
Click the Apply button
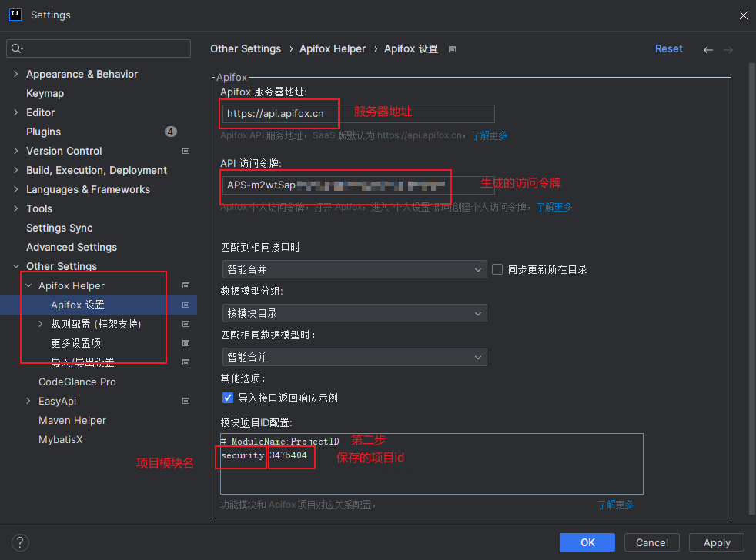click(717, 542)
